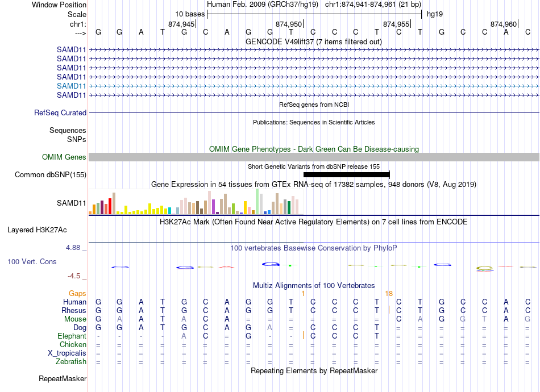540x392 pixels.
Task: Open 'OMIM Gene Phenotypes' track title
Action: (314, 149)
